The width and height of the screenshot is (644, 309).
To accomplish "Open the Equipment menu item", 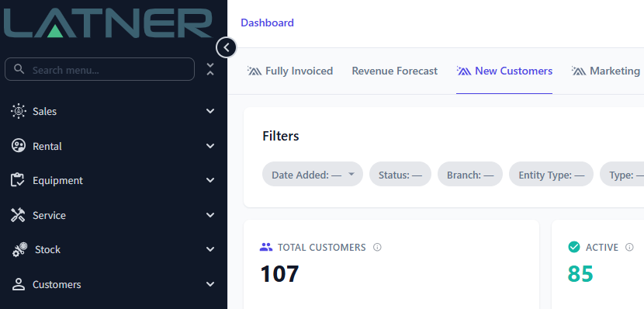I will pyautogui.click(x=113, y=180).
